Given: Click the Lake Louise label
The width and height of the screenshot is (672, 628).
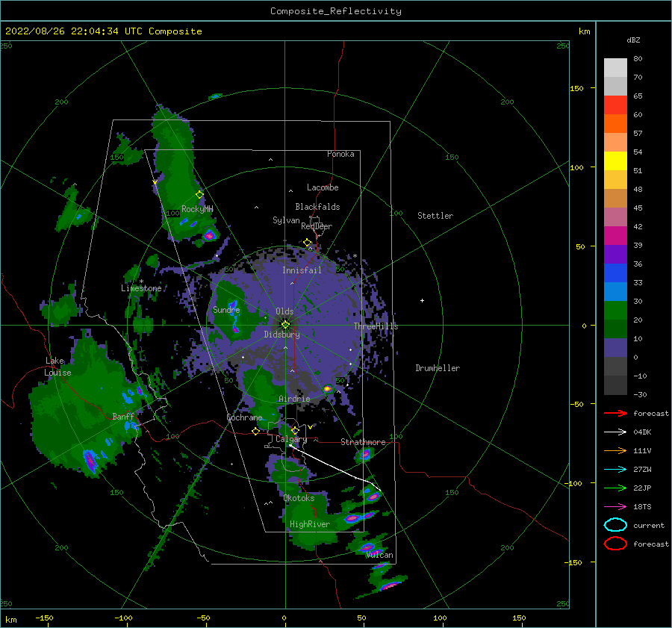Looking at the screenshot, I should click(58, 367).
